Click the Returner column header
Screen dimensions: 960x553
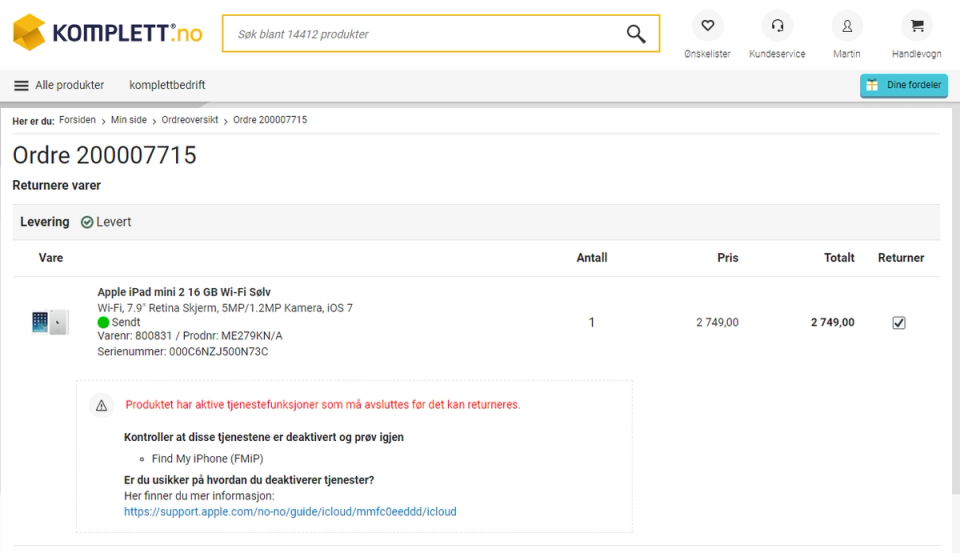pyautogui.click(x=901, y=258)
